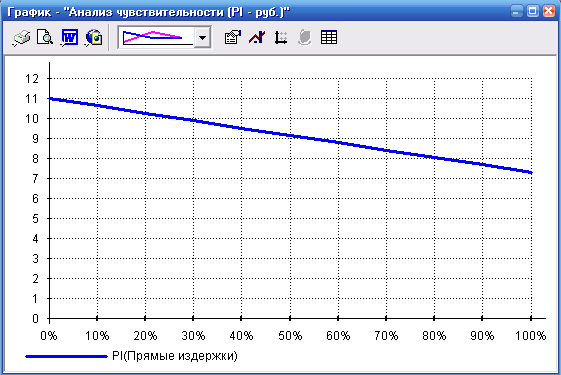Close the График window
This screenshot has width=561, height=375.
pos(549,11)
